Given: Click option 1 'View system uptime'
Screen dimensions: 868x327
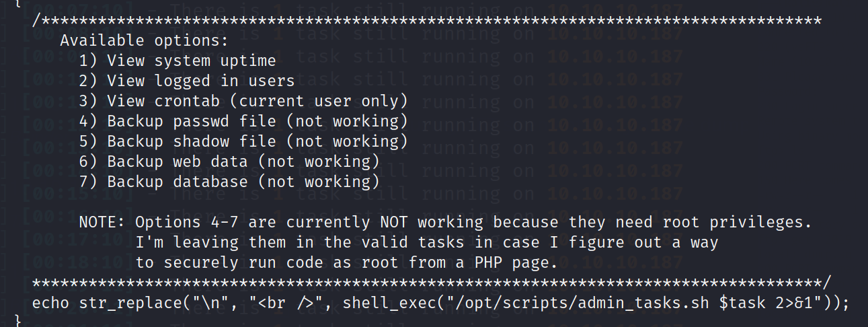Looking at the screenshot, I should [177, 61].
